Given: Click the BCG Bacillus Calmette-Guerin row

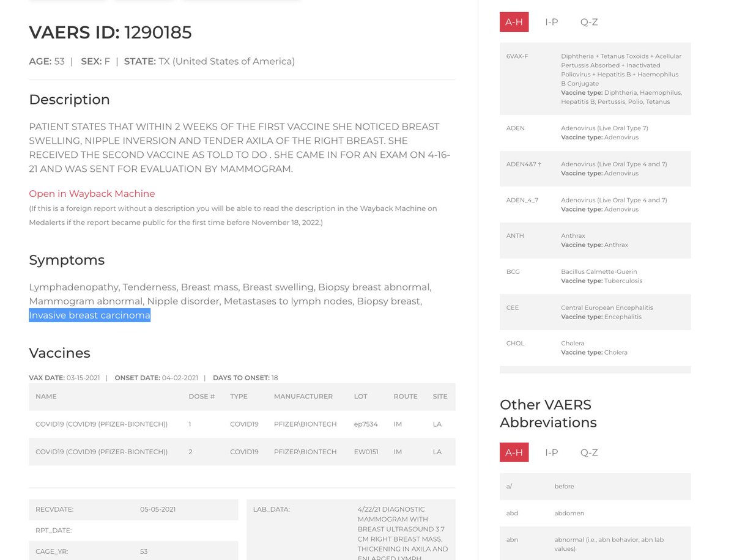Looking at the screenshot, I should click(x=595, y=276).
